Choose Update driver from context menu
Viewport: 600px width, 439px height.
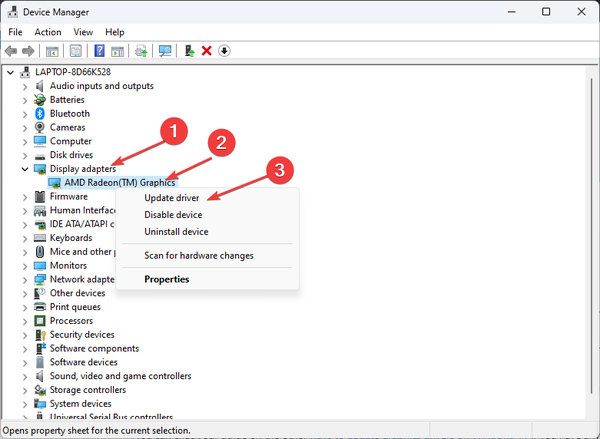[x=171, y=199]
